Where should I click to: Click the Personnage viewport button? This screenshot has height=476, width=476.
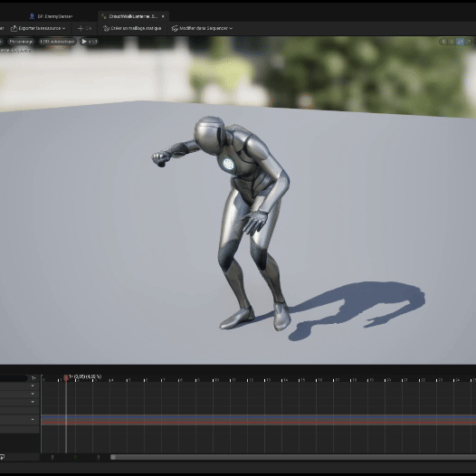click(x=21, y=42)
